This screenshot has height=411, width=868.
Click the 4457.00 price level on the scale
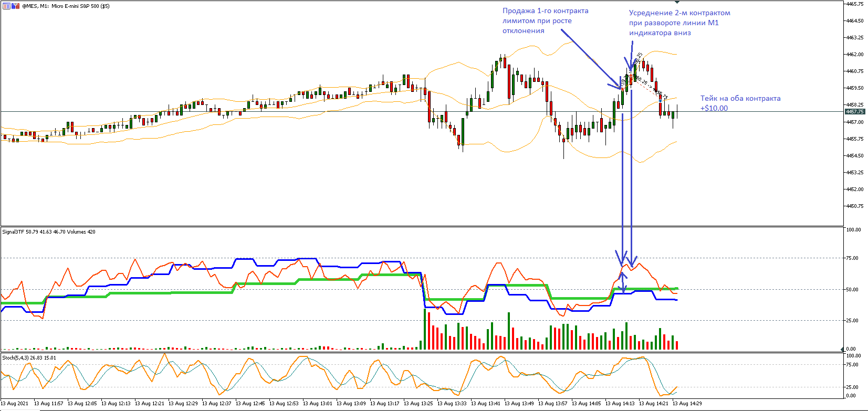855,122
